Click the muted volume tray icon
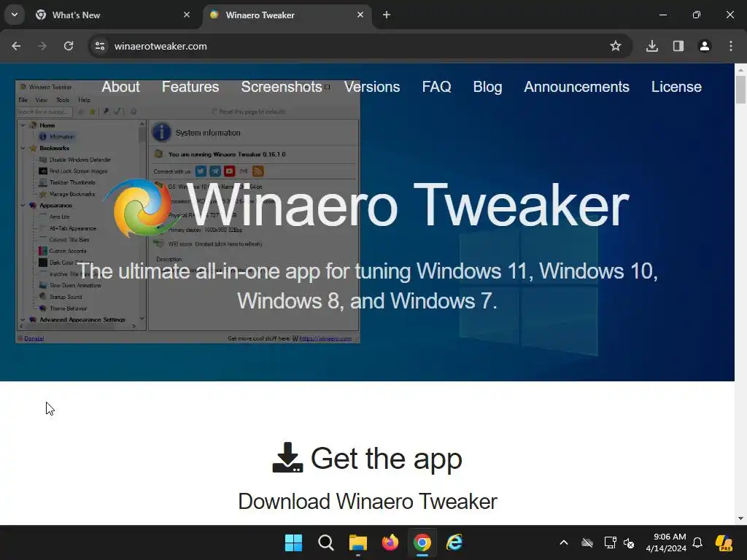Image resolution: width=747 pixels, height=560 pixels. (629, 542)
